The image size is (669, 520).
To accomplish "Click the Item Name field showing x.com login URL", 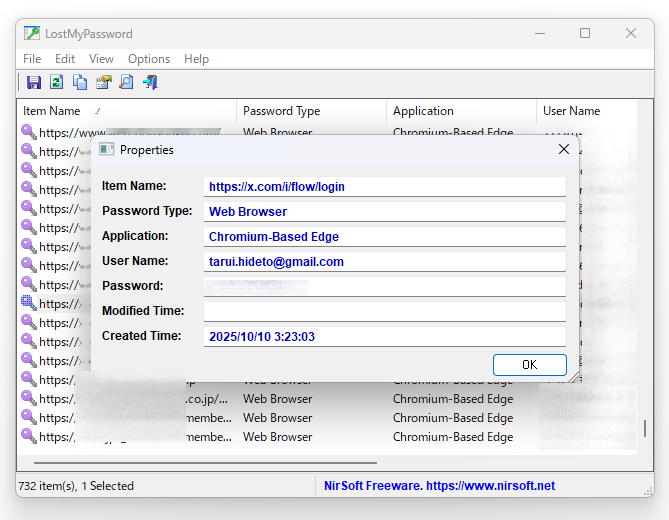I will click(x=385, y=187).
